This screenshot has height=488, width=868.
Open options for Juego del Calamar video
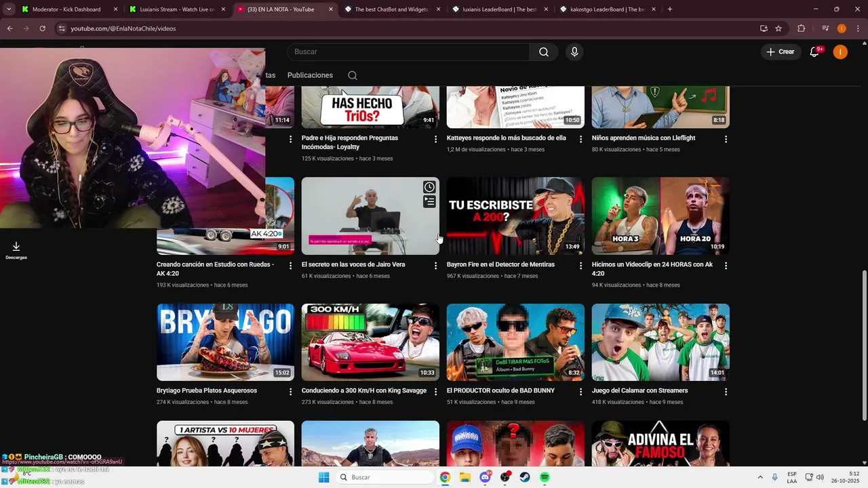point(726,392)
